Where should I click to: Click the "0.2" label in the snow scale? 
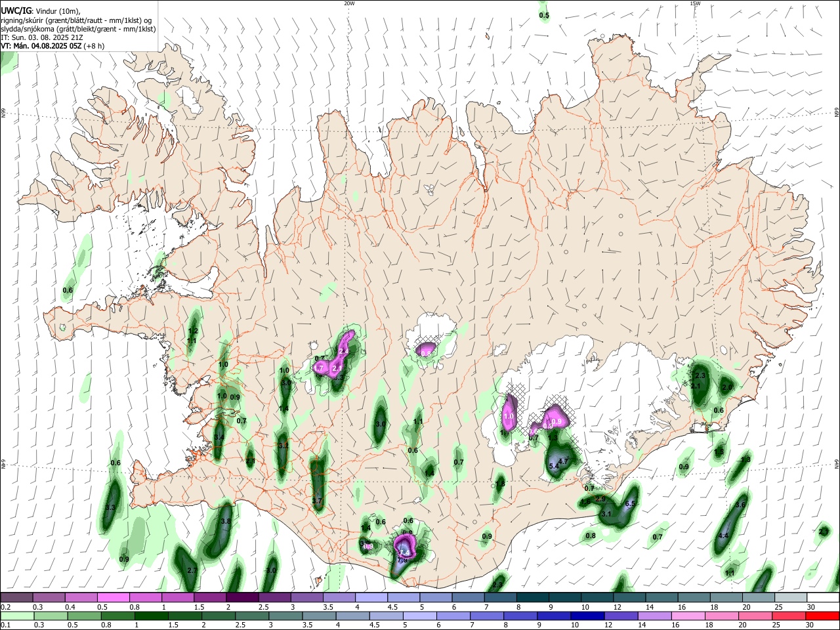(5, 607)
